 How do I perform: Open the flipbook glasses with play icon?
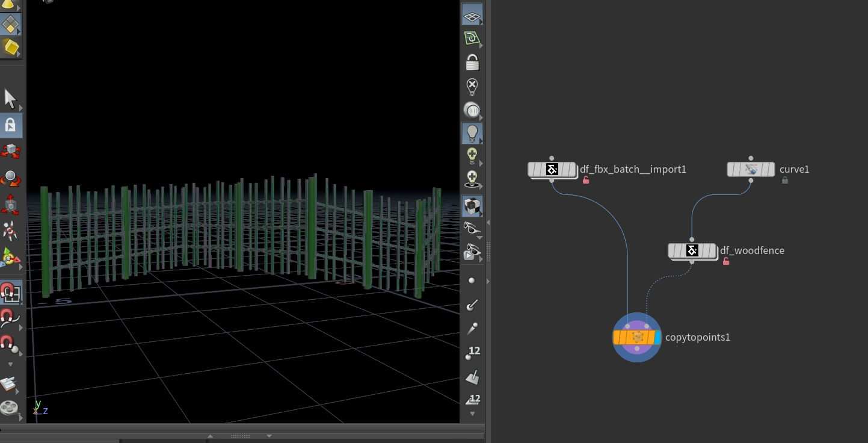(x=472, y=252)
